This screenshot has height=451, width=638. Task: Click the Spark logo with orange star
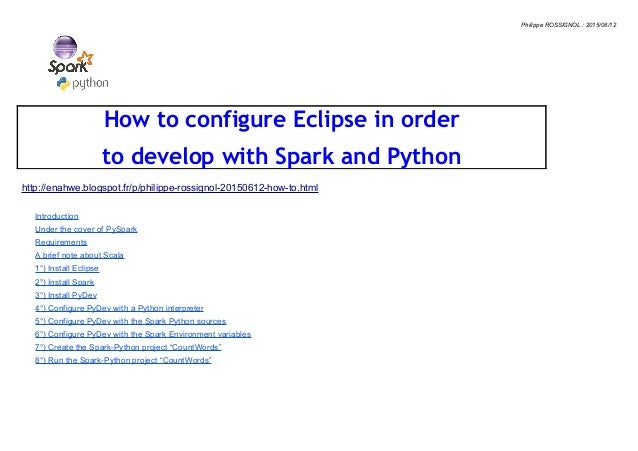pyautogui.click(x=71, y=63)
